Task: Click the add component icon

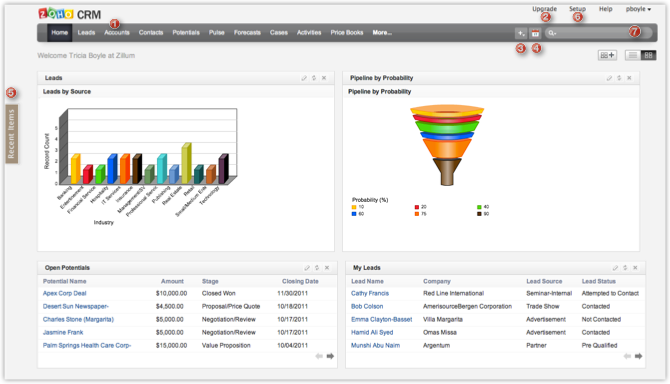Action: tap(607, 55)
